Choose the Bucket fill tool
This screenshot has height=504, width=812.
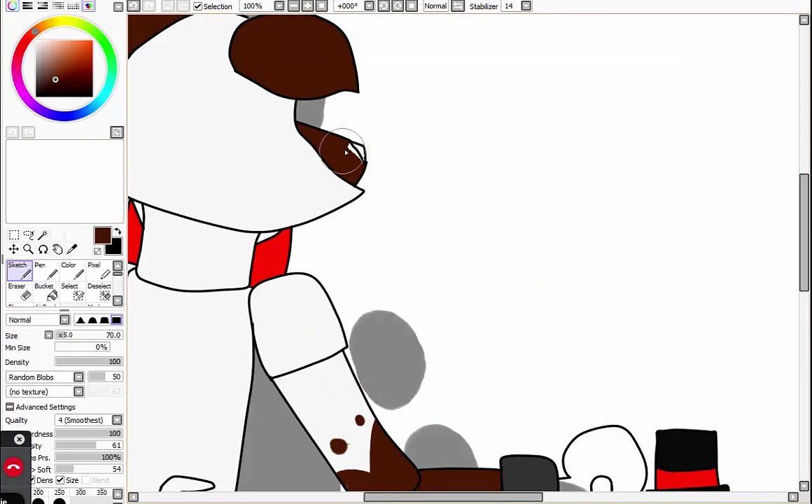46,292
